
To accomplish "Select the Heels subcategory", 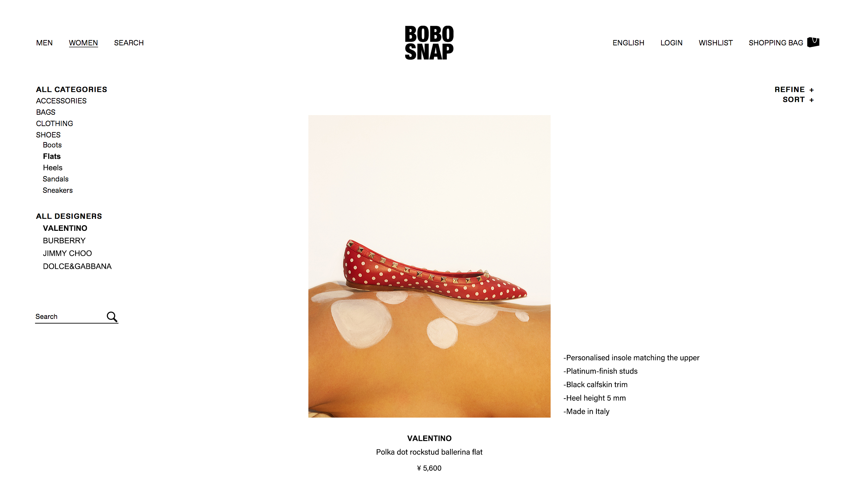I will point(53,168).
